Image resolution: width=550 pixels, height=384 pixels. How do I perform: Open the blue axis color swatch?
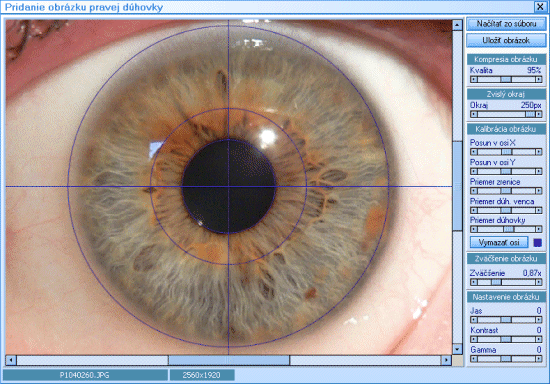[537, 243]
